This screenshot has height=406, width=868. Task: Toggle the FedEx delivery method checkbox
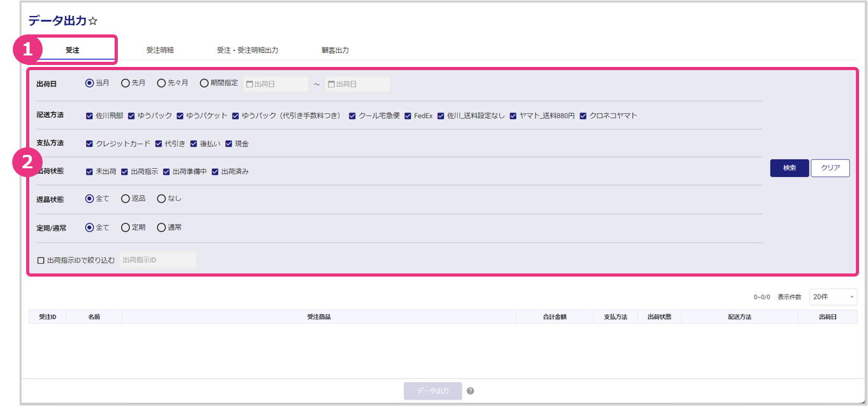408,116
